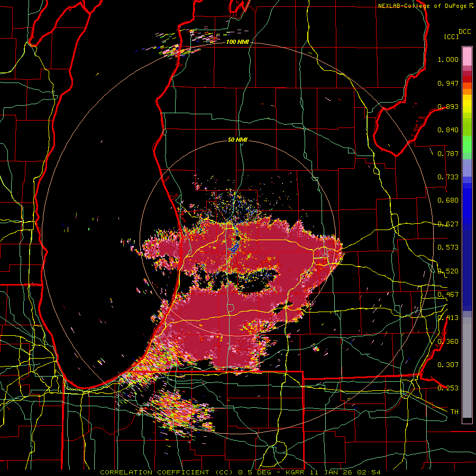Select the 0.253 scale value
This screenshot has height=476, width=476.
point(448,388)
